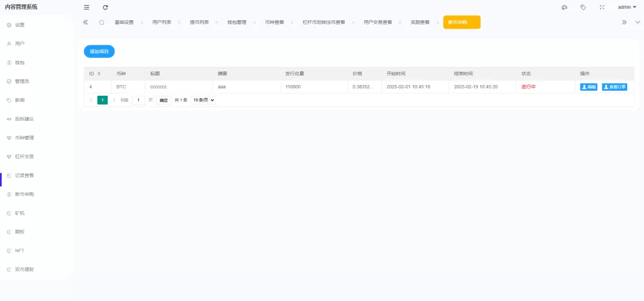Click the 内容管理系统 logo title
This screenshot has height=301, width=644.
pos(21,7)
